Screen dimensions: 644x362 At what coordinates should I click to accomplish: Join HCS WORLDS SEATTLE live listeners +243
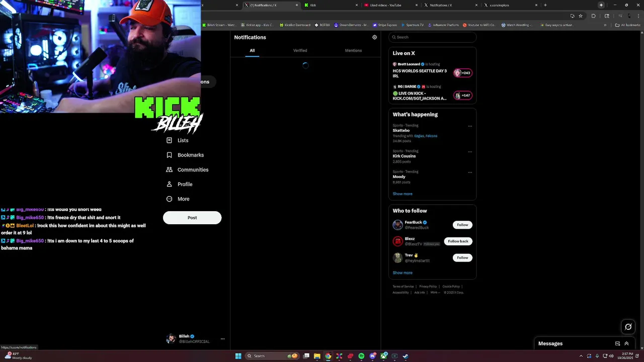tap(463, 73)
